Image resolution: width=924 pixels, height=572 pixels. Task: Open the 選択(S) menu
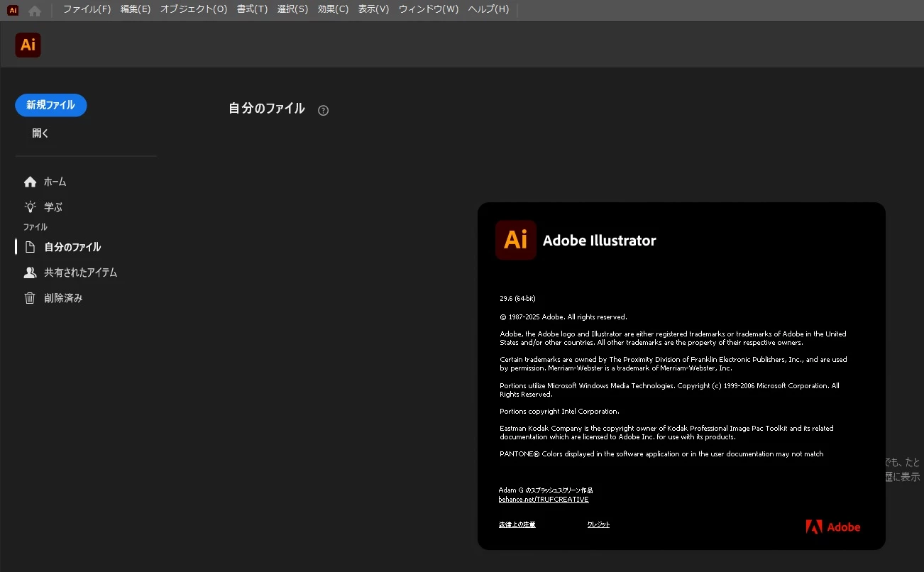[292, 9]
